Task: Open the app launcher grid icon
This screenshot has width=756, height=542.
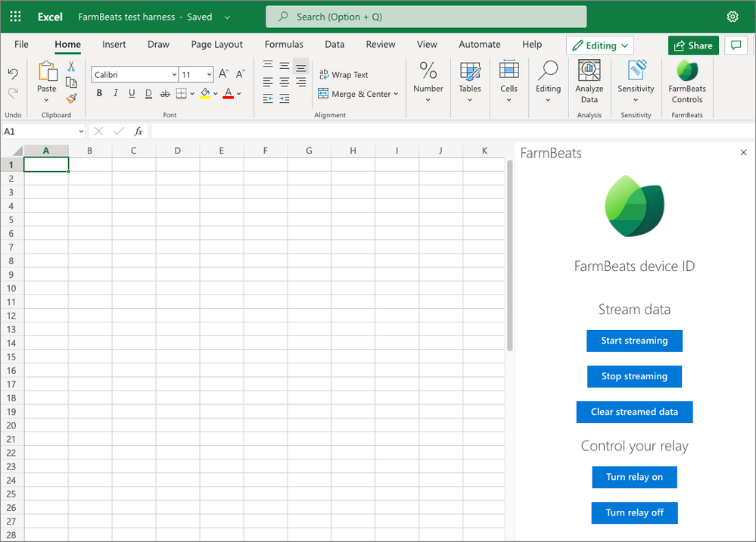Action: point(15,17)
